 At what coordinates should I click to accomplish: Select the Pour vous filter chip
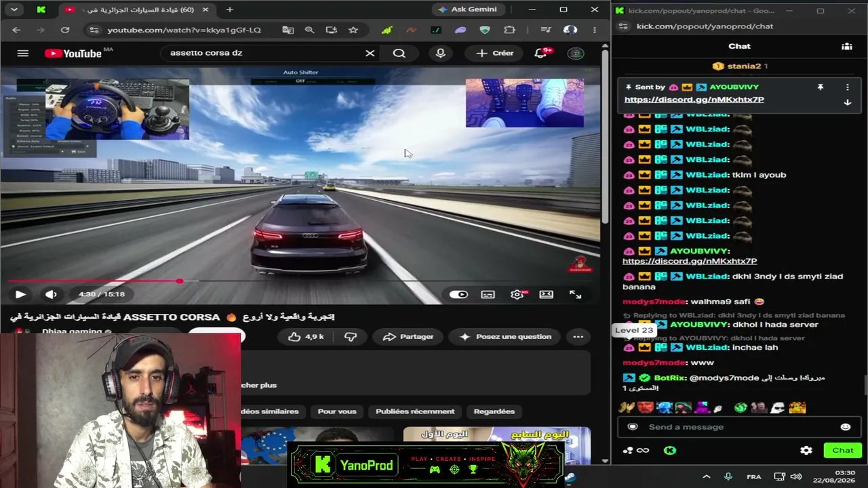pyautogui.click(x=337, y=411)
